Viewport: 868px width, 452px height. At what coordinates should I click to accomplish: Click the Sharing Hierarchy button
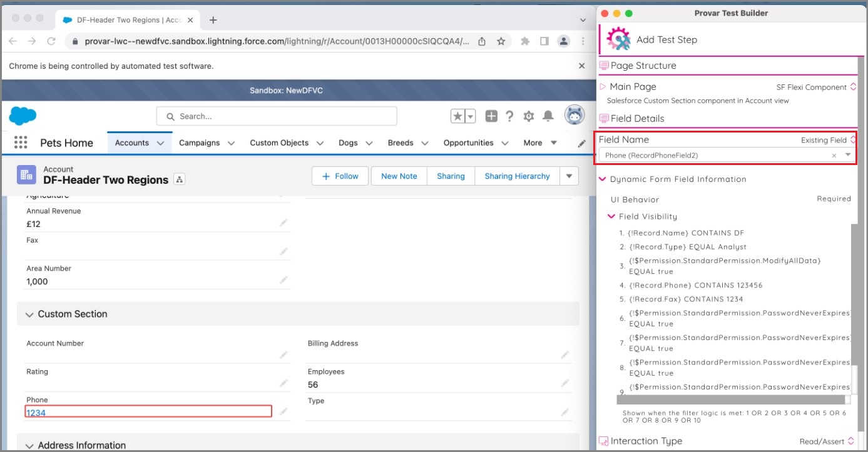tap(517, 176)
